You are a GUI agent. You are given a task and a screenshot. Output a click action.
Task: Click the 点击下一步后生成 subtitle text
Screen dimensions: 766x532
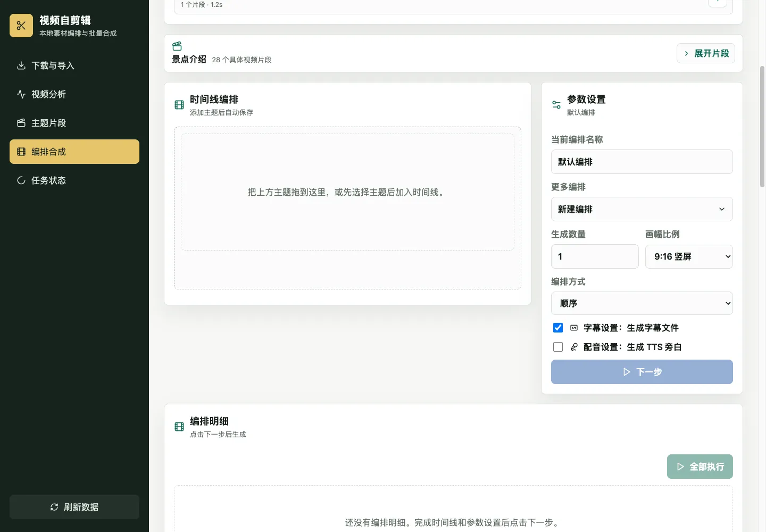pos(218,434)
